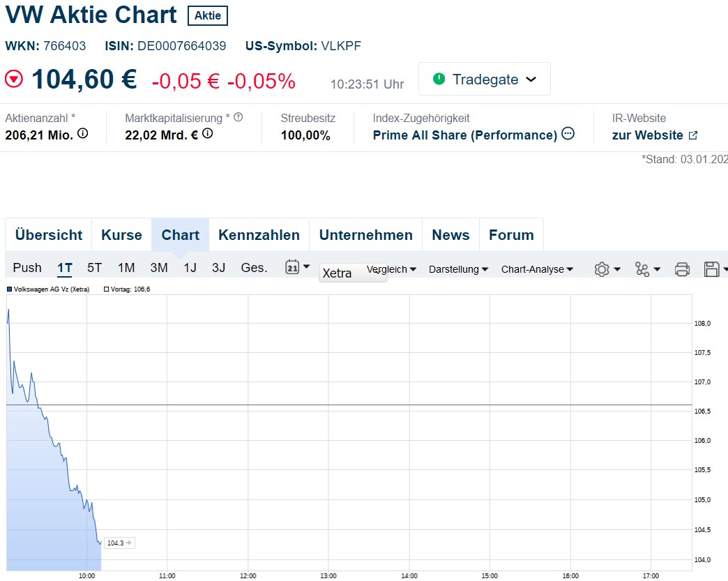Click question mark icon beside Marktkapitalisierung

(238, 117)
